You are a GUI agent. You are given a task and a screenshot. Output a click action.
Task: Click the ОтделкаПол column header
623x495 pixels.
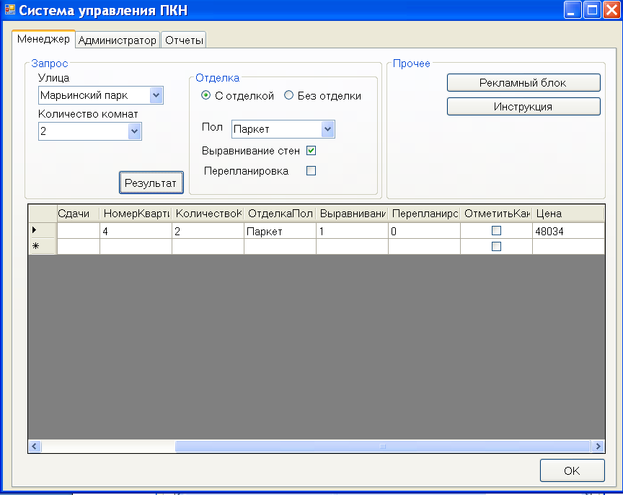[280, 214]
